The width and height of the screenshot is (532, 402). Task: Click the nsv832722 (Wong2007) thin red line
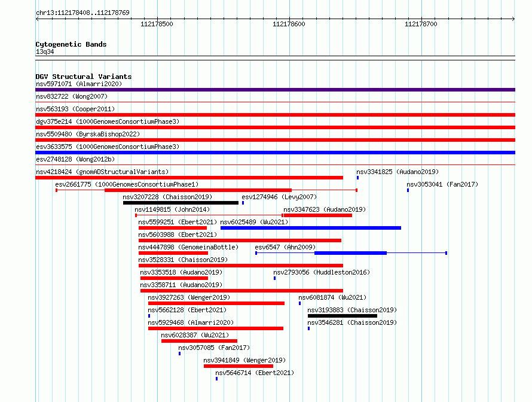point(275,102)
